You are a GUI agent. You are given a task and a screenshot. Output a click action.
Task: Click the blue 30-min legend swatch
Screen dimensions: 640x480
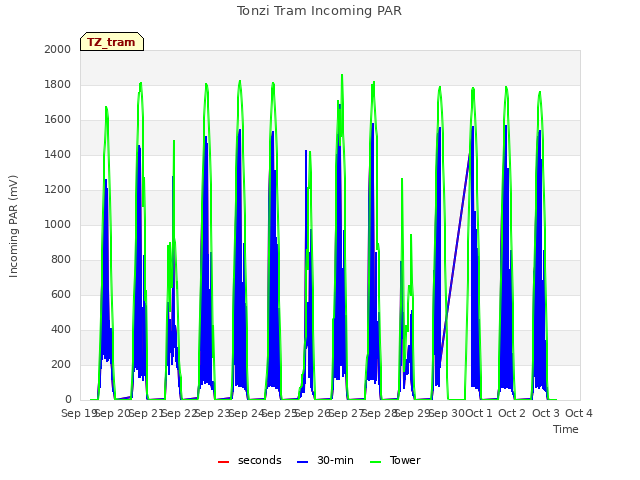[x=302, y=462]
